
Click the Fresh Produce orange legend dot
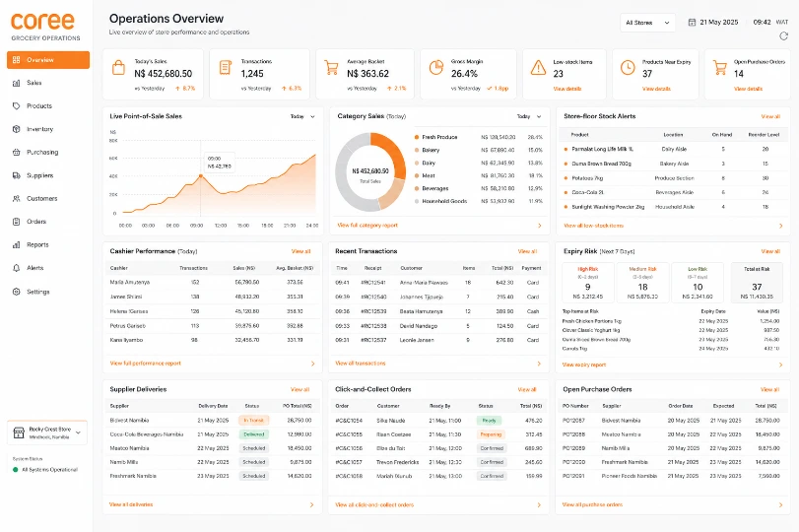(417, 137)
